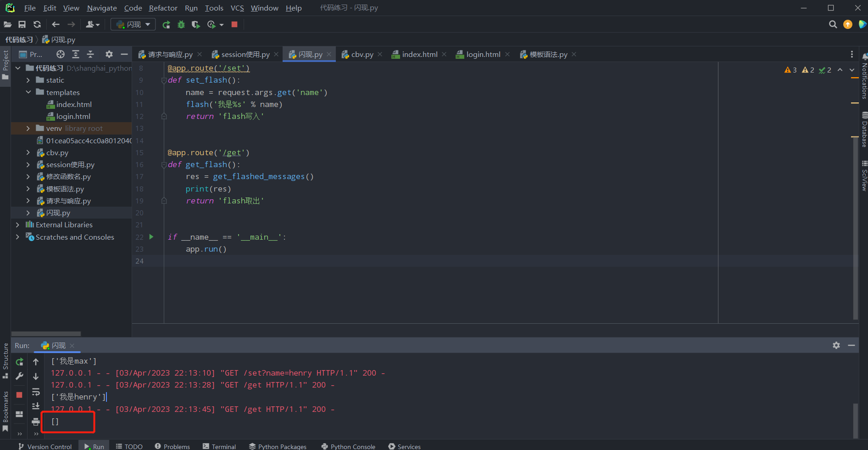This screenshot has height=450, width=868.
Task: Toggle the Bookmarks tool window
Action: (x=6, y=411)
